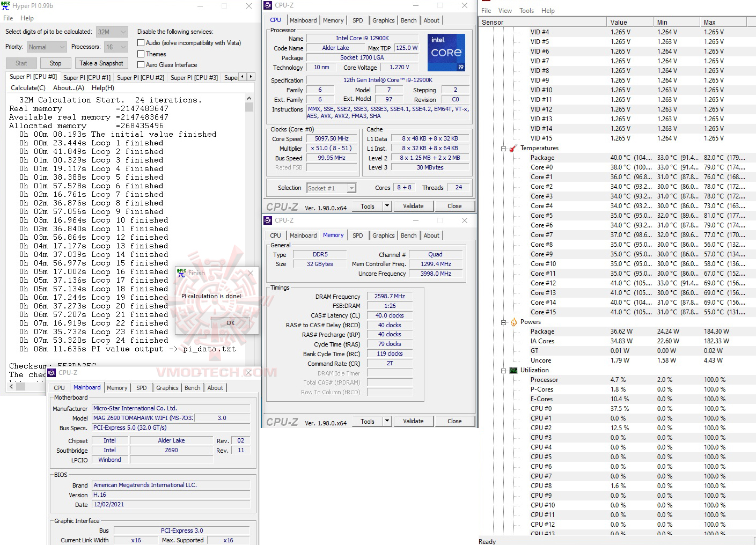Open Graphics tab in Memory CPU-Z window

pyautogui.click(x=384, y=235)
